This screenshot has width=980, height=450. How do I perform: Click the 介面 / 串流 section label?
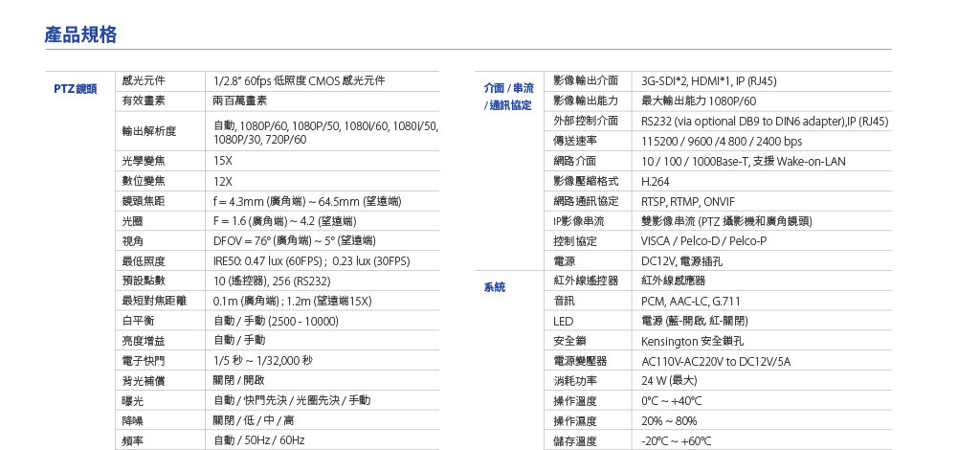[x=508, y=88]
